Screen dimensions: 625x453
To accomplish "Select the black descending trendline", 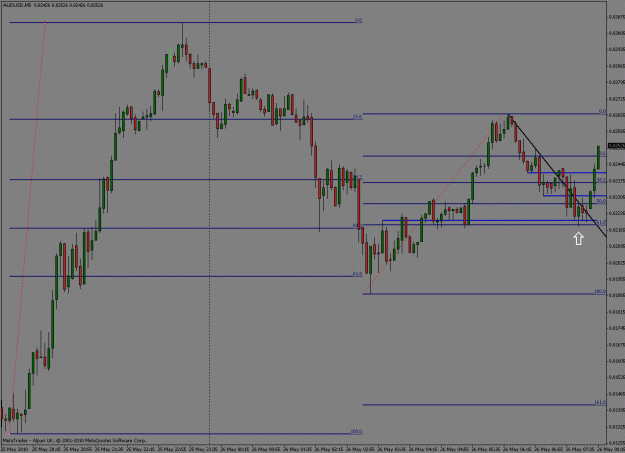I will (x=557, y=176).
